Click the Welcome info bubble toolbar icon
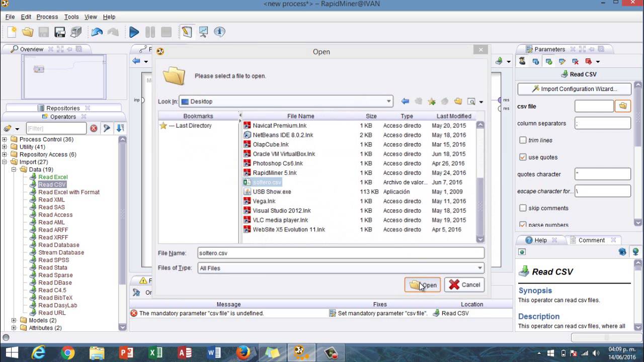 click(219, 32)
